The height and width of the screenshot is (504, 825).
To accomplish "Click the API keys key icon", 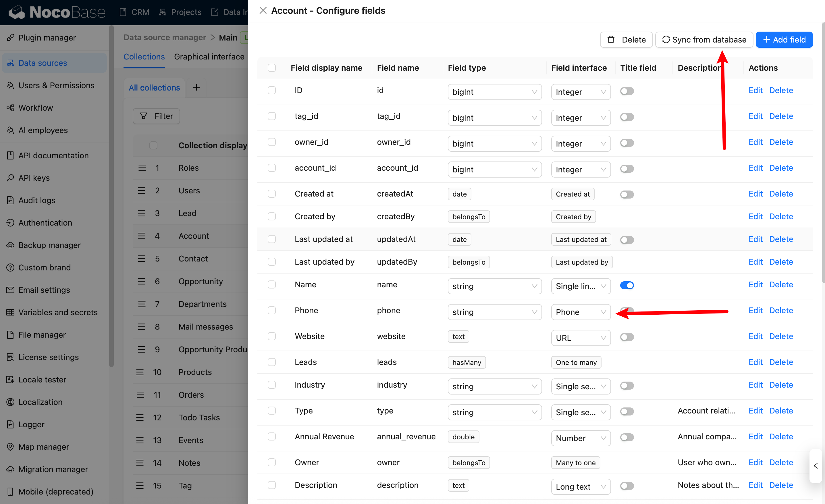I will pyautogui.click(x=10, y=178).
